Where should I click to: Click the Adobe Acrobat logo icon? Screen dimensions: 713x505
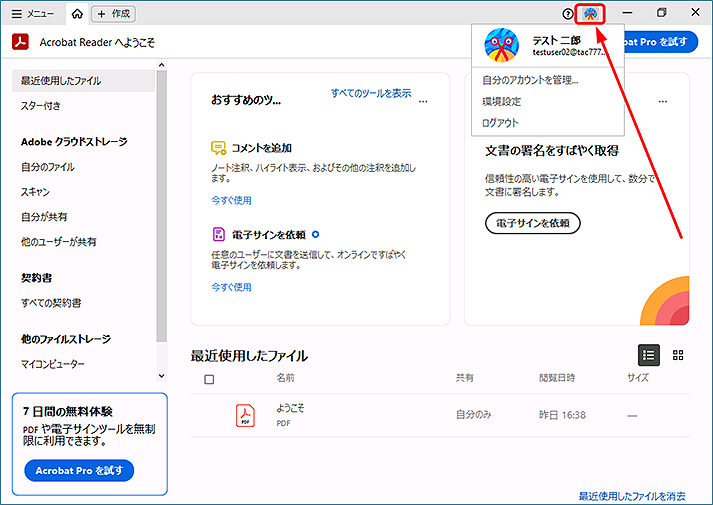click(x=20, y=42)
